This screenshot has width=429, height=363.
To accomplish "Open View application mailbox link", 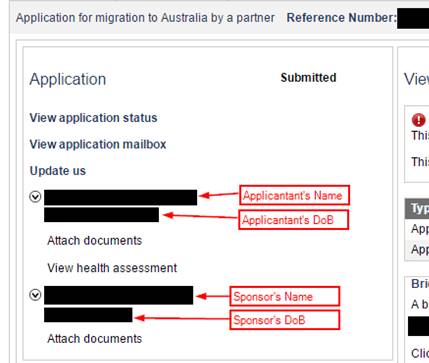I will point(98,144).
